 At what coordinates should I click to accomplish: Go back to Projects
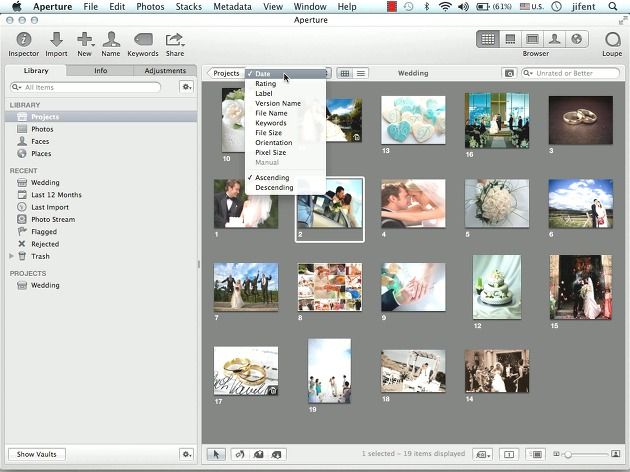[x=225, y=73]
